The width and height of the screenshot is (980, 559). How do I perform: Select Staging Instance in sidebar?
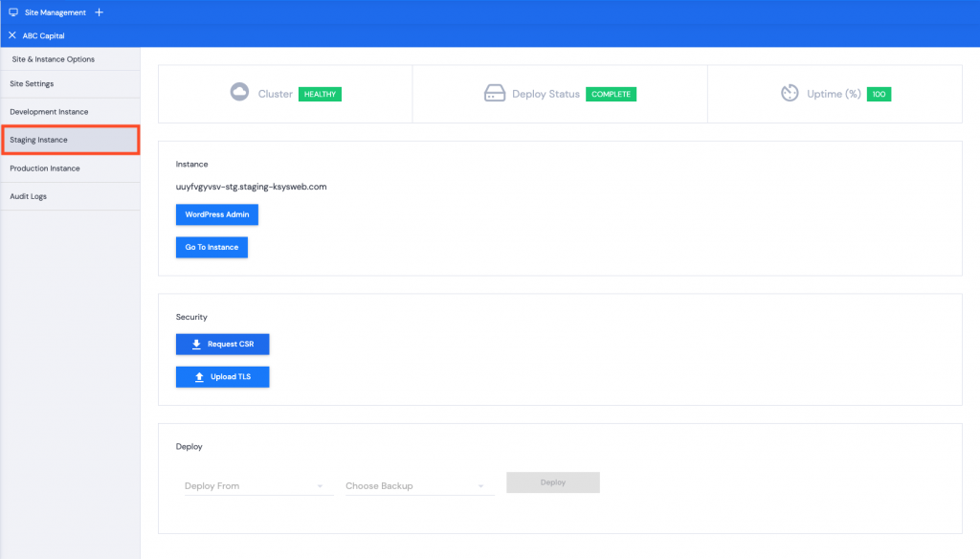(x=71, y=140)
